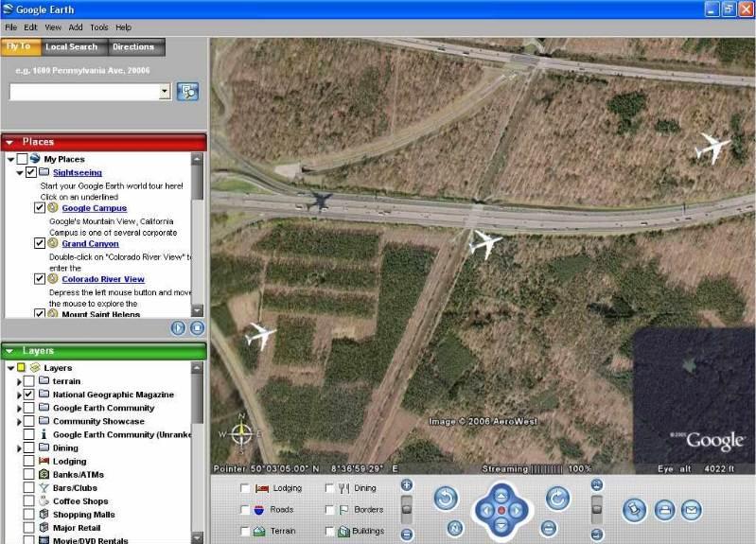Viewport: 756px width, 544px height.
Task: Click the search magnifier button
Action: [188, 92]
